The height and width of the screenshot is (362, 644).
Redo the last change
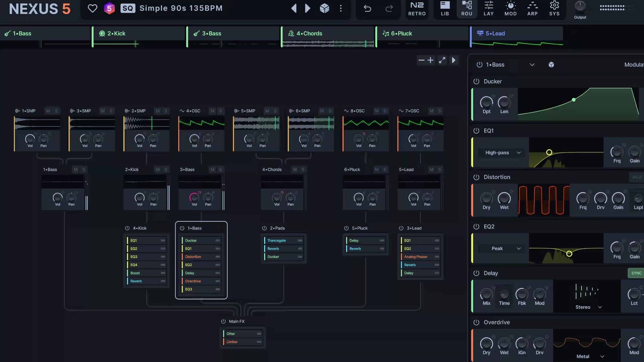point(389,8)
